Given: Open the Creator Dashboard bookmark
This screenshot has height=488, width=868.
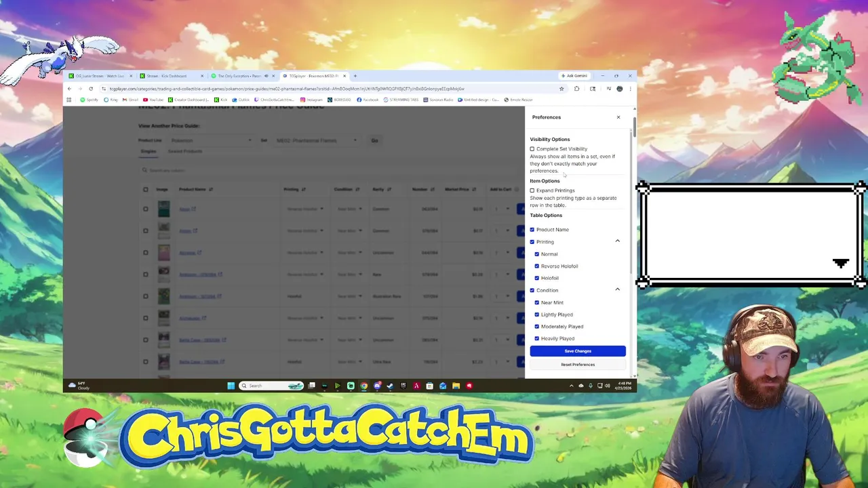Looking at the screenshot, I should click(x=189, y=100).
